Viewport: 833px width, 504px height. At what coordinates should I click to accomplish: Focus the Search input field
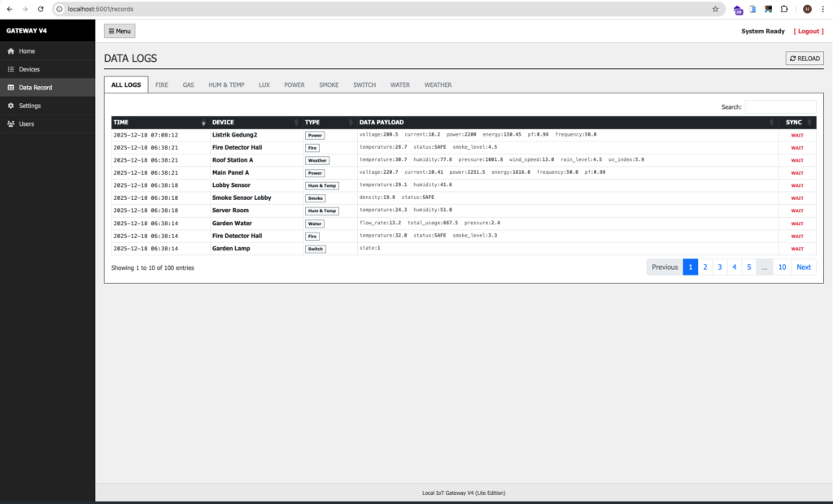(779, 106)
